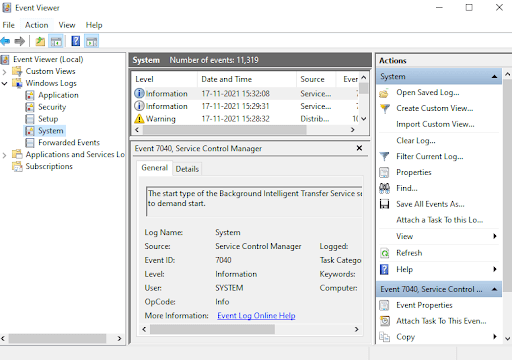Click the Attach Task To This Event icon
This screenshot has height=360, width=512.
385,321
